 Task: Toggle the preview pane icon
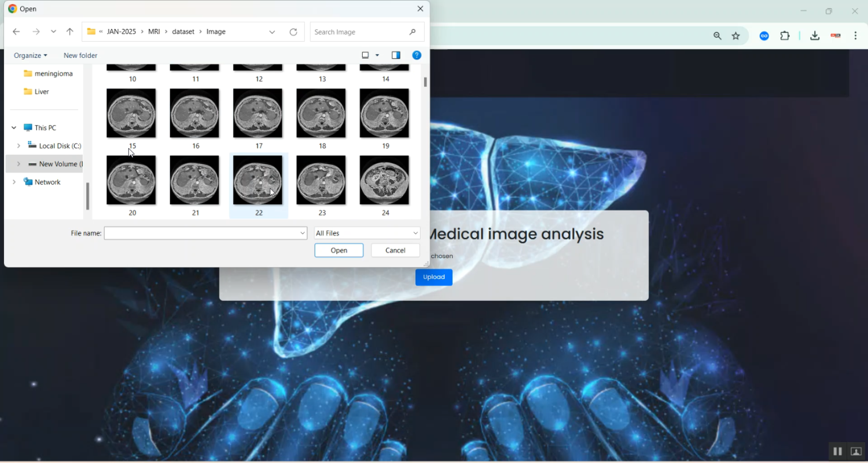tap(396, 56)
